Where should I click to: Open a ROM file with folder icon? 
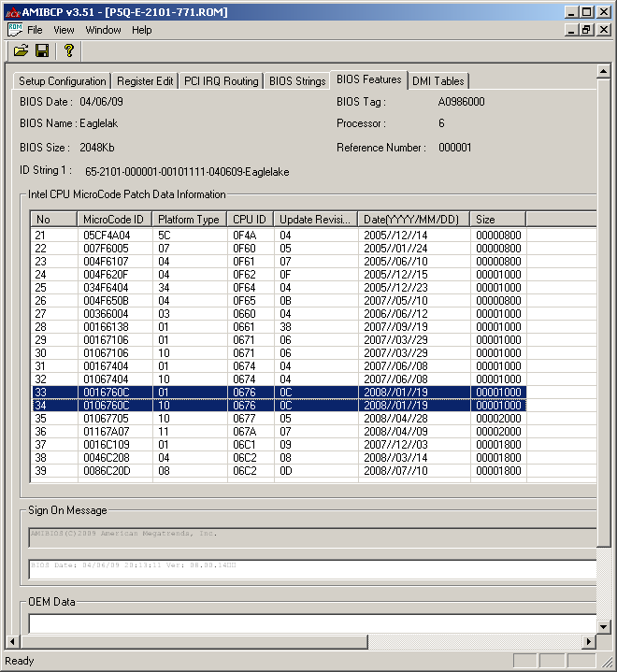[x=21, y=51]
